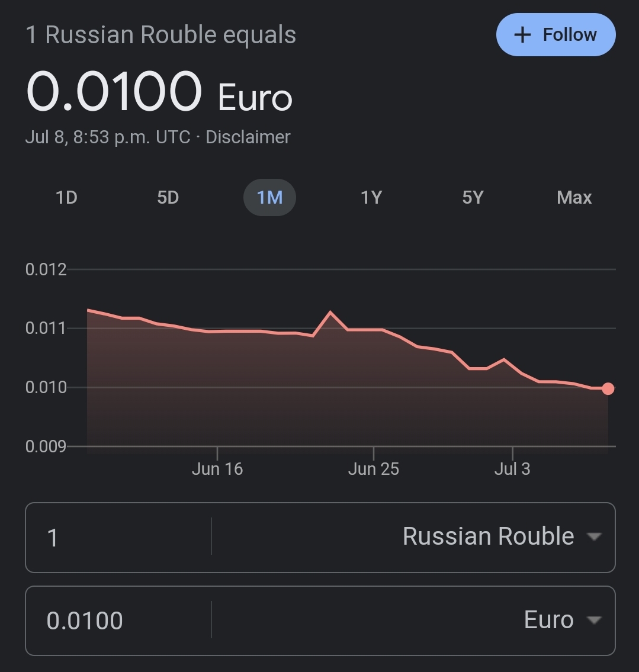Click arrow icon beside Euro selector

[594, 620]
